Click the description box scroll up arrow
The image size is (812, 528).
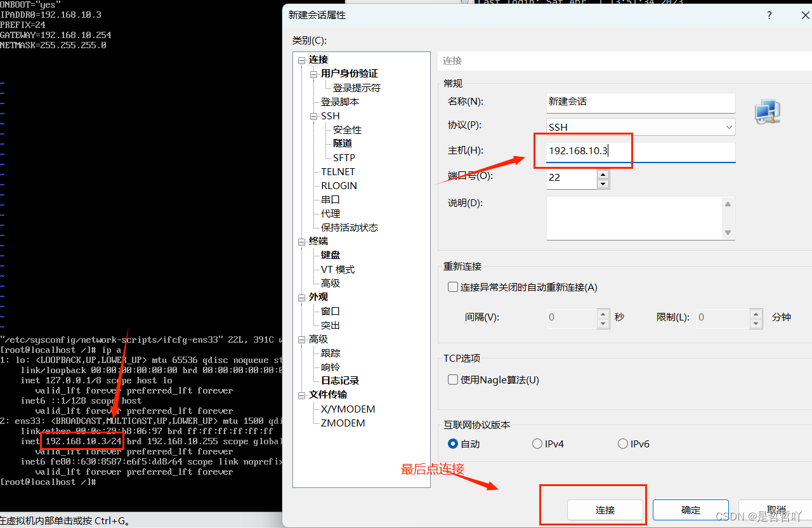[728, 204]
